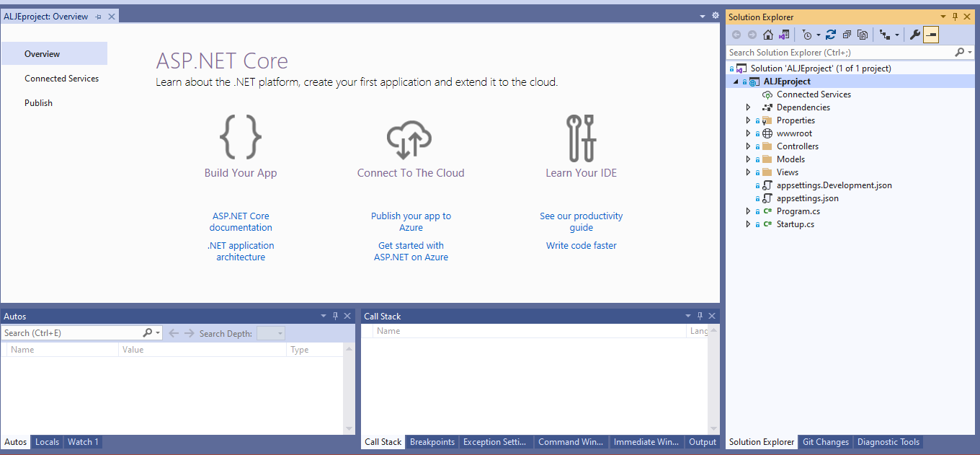Close the ALJEproject: Overview document tab
Viewport: 980px width, 455px height.
[x=112, y=17]
